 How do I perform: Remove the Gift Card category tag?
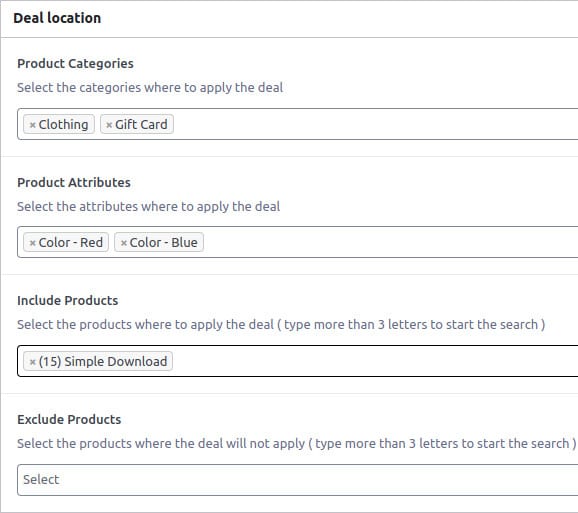109,125
